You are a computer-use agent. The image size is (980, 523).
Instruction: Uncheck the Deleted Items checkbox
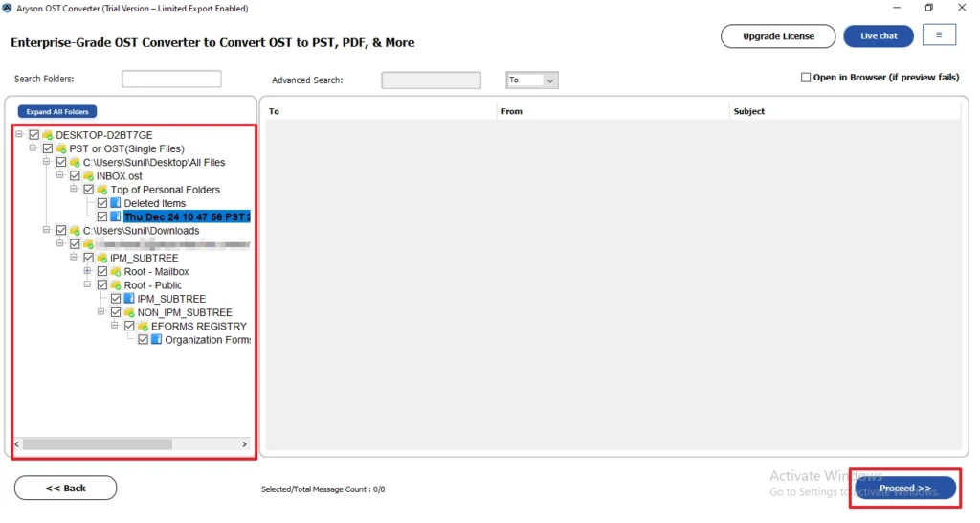click(x=102, y=203)
